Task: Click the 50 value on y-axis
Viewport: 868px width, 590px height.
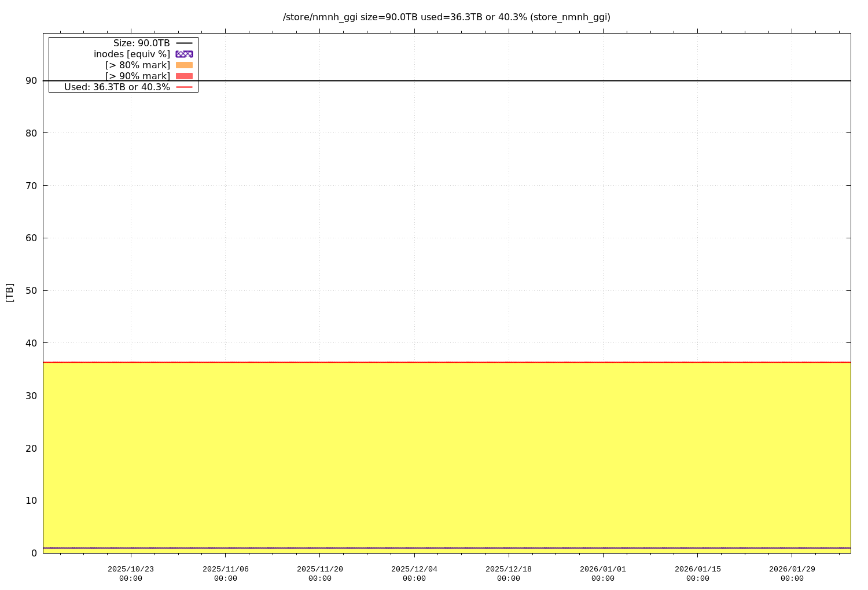Action: 31,290
